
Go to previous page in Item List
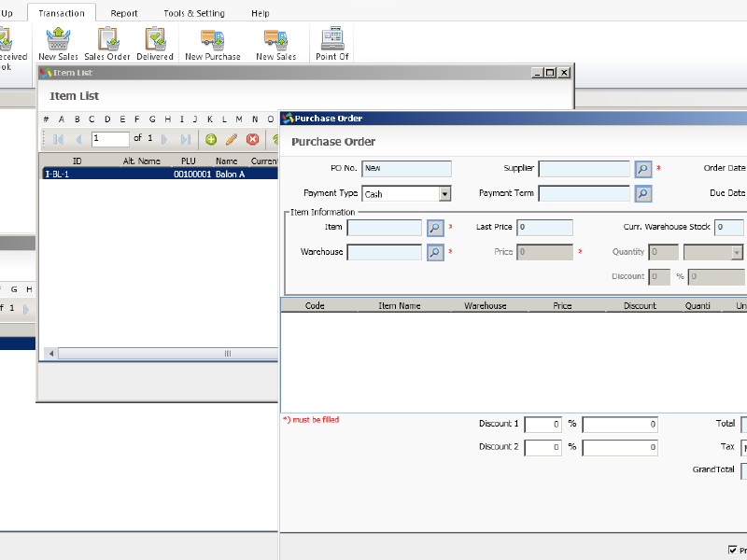coord(78,139)
